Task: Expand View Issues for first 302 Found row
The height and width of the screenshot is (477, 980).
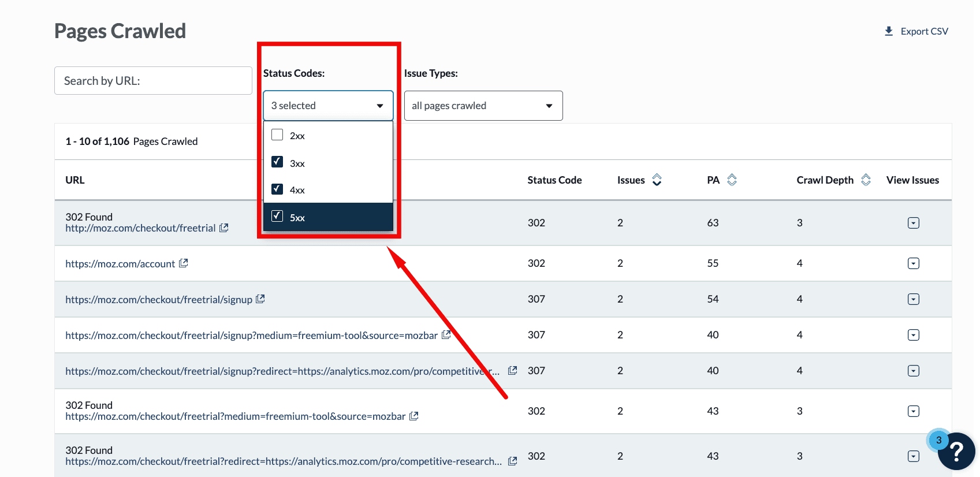Action: click(x=913, y=223)
